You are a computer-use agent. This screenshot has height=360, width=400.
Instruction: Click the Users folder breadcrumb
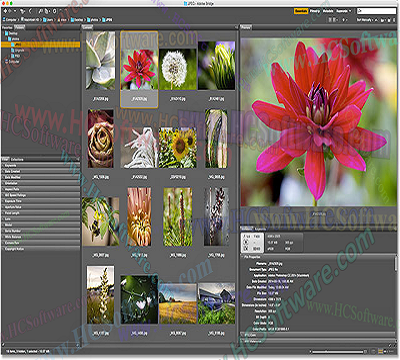click(x=49, y=20)
